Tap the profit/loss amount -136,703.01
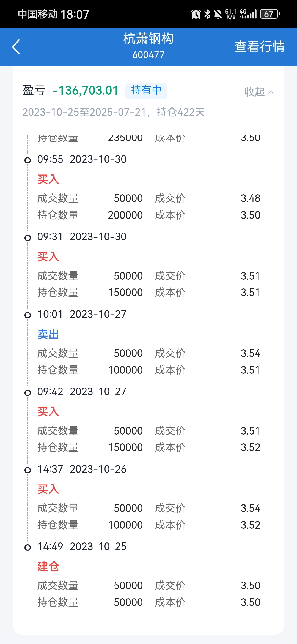This screenshot has height=644, width=297. [86, 91]
